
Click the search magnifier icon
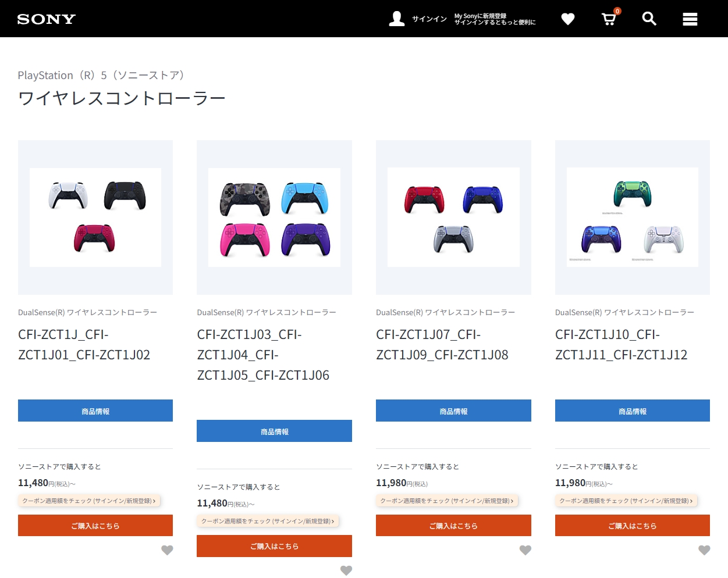tap(649, 19)
